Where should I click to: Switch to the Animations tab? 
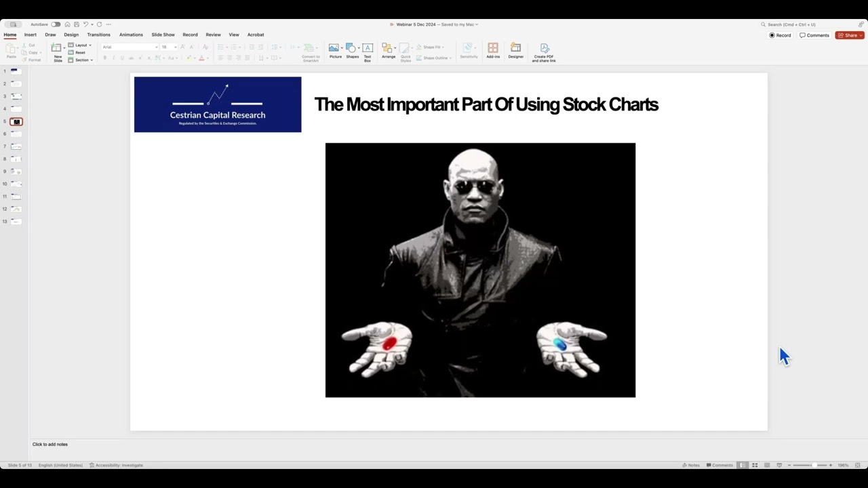(x=131, y=35)
